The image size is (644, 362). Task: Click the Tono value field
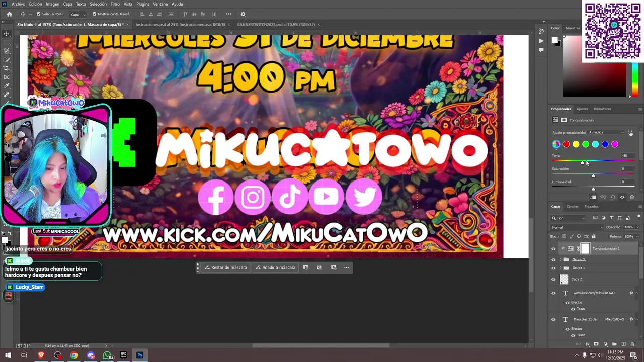point(627,156)
